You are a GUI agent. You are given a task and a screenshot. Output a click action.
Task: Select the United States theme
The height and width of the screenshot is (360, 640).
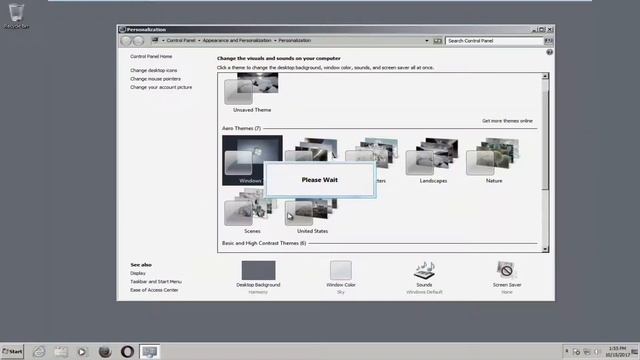[x=312, y=216]
